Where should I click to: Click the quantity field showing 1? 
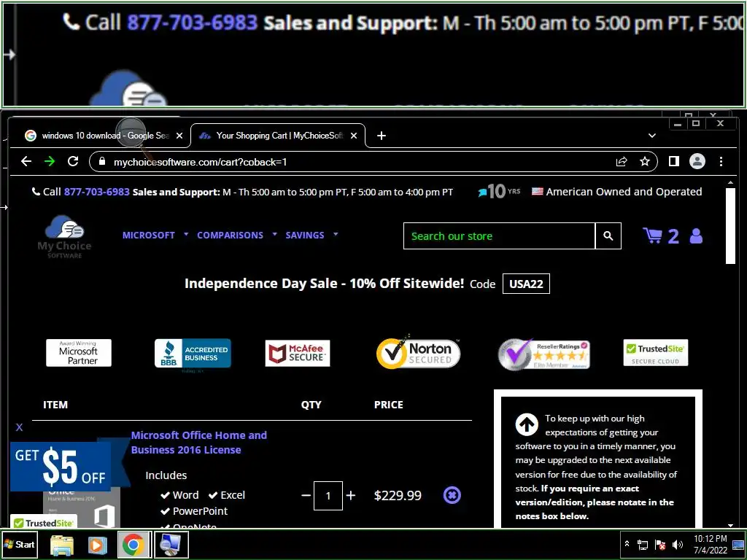click(328, 496)
